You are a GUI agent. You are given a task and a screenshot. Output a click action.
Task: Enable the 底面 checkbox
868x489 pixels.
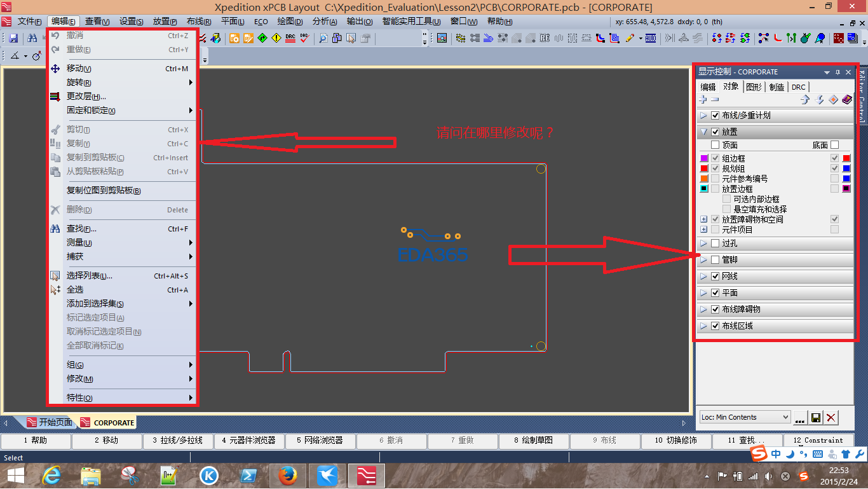tap(835, 145)
